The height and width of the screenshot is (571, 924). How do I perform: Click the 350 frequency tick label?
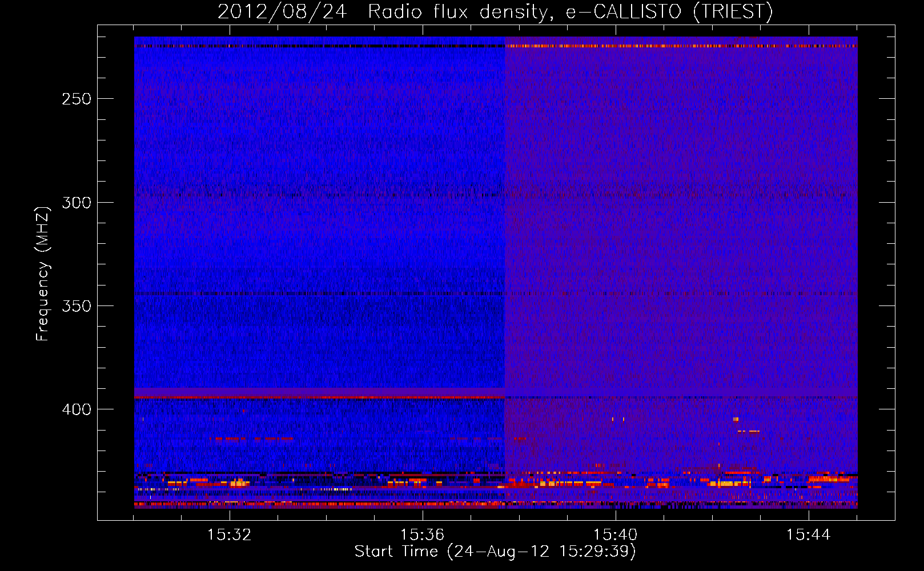click(x=77, y=306)
